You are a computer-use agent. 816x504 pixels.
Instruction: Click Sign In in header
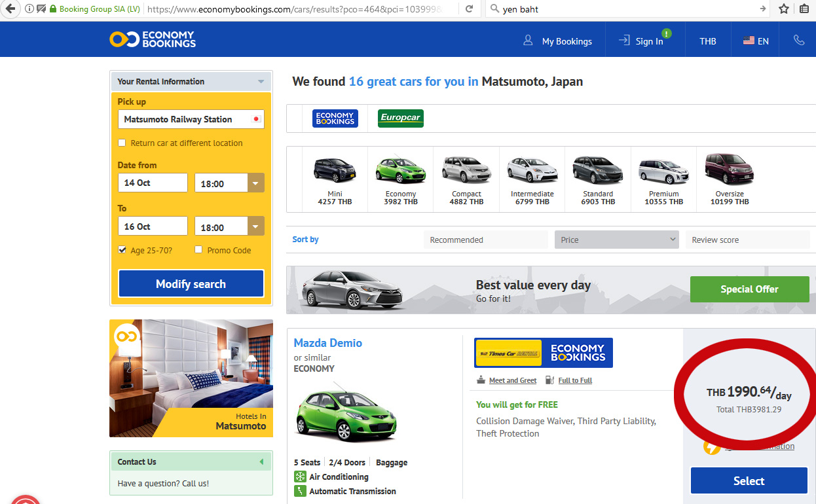[x=641, y=41]
